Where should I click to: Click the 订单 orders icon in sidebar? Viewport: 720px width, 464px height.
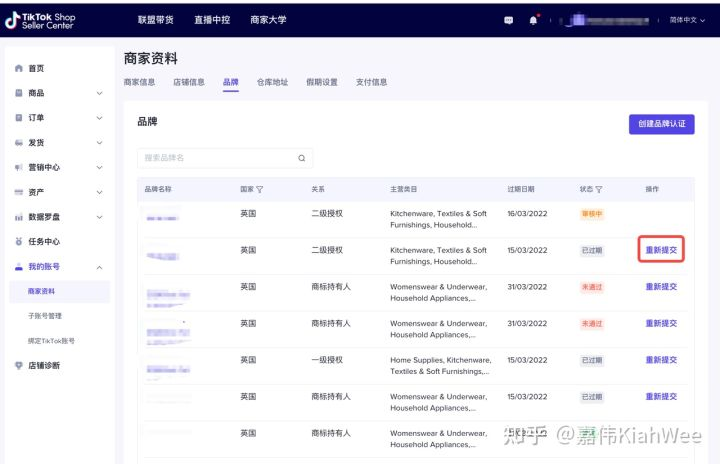(19, 118)
